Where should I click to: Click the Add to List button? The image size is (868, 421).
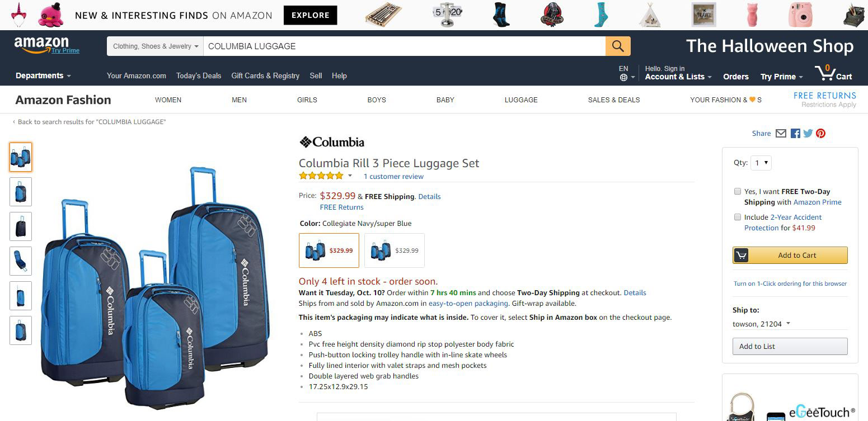790,346
